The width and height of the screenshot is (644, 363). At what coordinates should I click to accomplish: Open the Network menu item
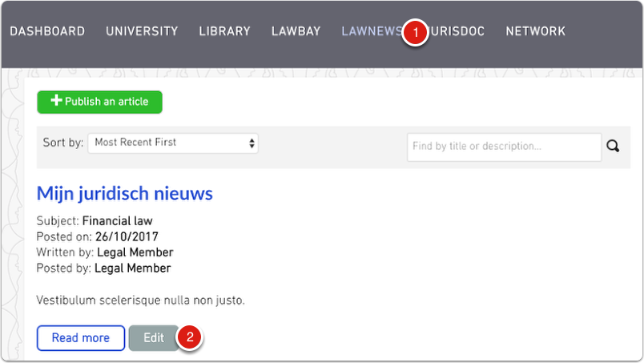click(535, 32)
